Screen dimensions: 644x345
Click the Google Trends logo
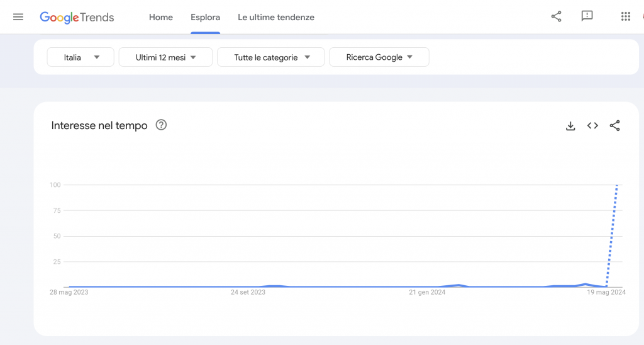click(x=77, y=17)
